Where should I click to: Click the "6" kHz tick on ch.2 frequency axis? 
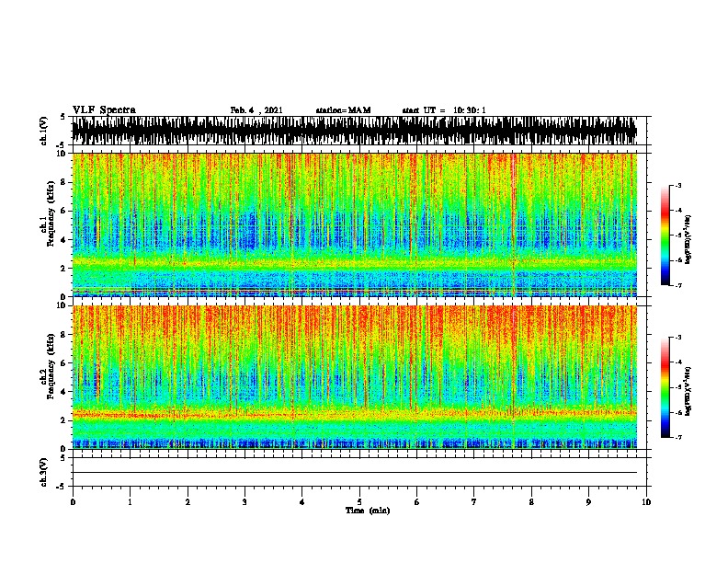coord(64,363)
